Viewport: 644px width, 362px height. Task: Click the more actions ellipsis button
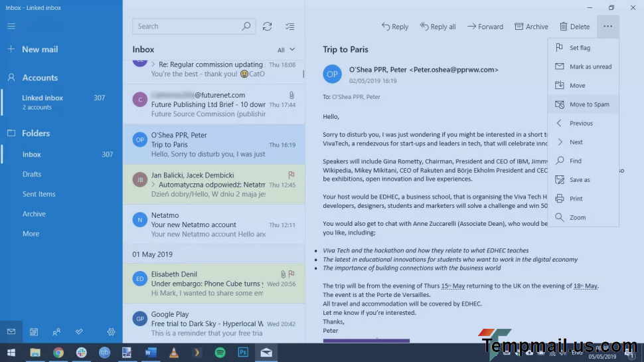[x=607, y=27]
